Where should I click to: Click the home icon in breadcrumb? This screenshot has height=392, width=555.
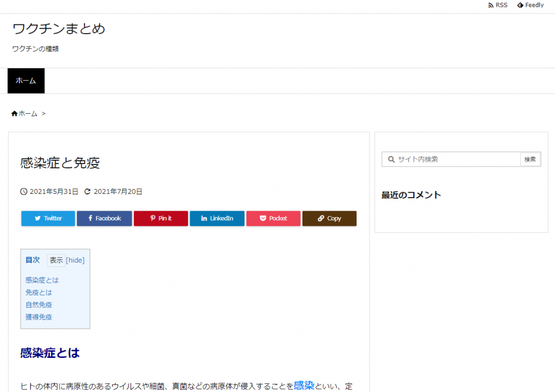15,114
